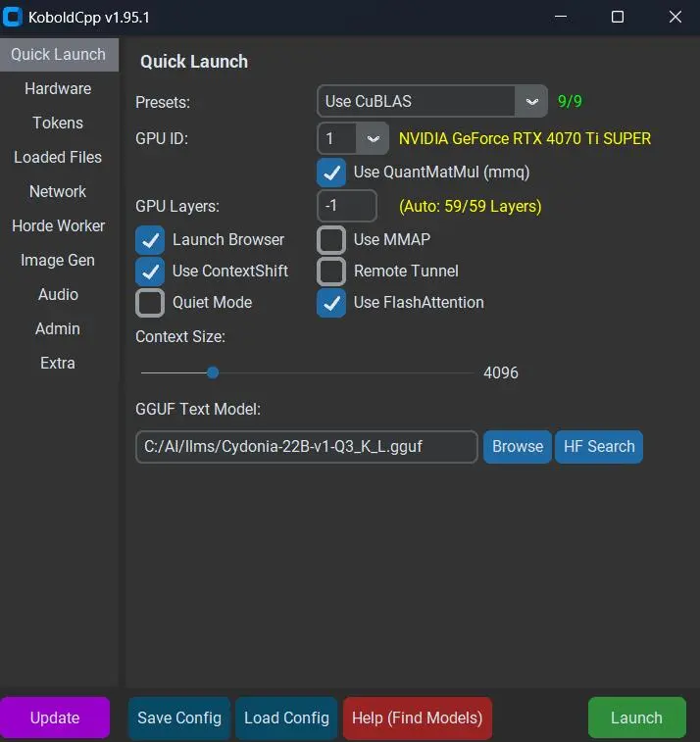This screenshot has width=700, height=742.
Task: Disable Use ContextShift
Action: (150, 272)
